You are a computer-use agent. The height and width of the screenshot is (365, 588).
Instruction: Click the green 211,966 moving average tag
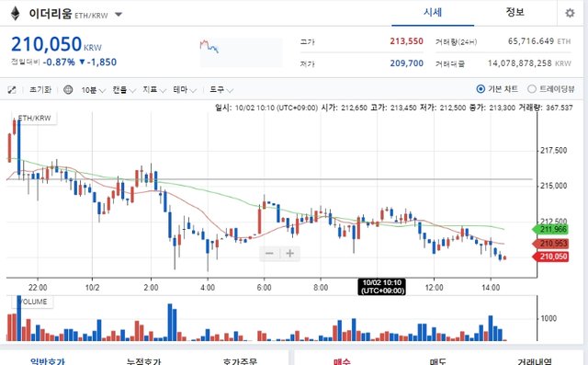(550, 229)
